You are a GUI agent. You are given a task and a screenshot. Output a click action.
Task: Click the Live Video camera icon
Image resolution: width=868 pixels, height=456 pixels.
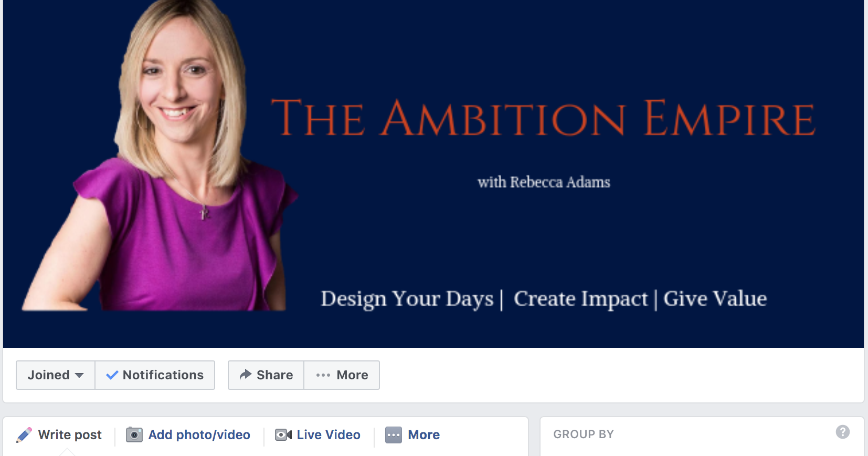click(x=283, y=435)
